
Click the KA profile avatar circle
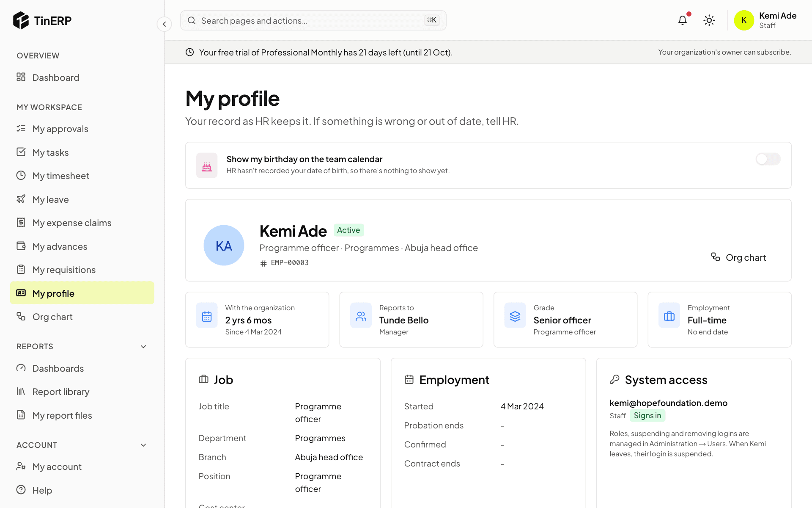tap(224, 246)
